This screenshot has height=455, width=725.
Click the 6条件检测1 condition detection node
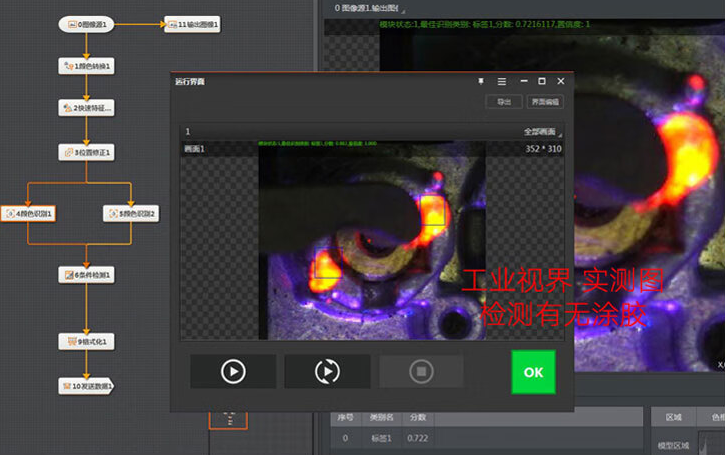[x=87, y=274]
